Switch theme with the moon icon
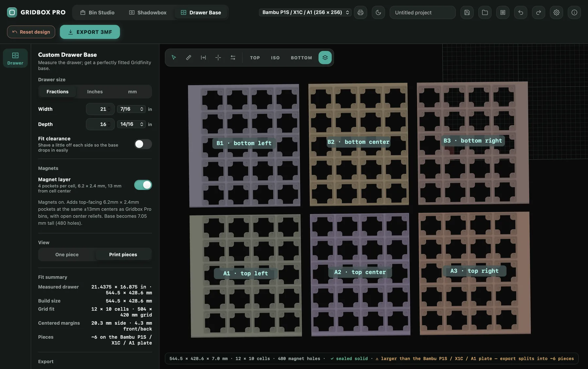The height and width of the screenshot is (369, 588). click(378, 12)
